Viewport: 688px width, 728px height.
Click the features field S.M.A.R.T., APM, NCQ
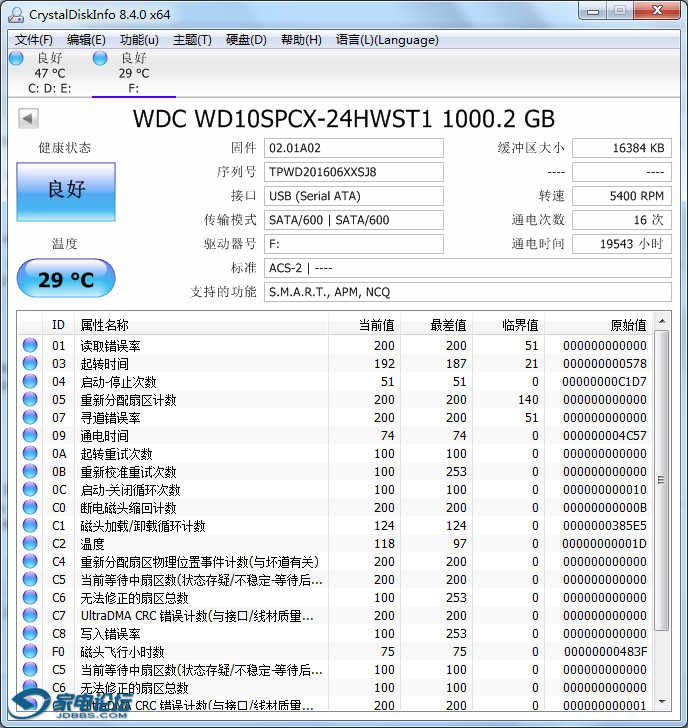point(468,292)
